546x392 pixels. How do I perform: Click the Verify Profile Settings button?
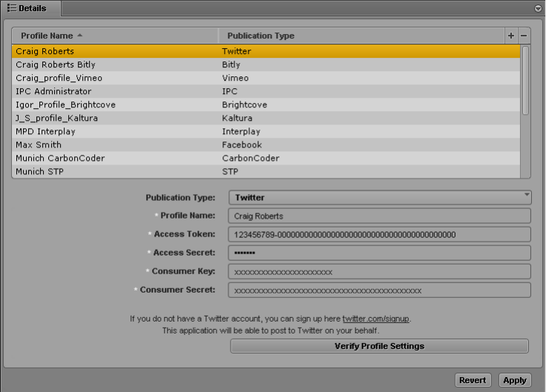(x=379, y=346)
